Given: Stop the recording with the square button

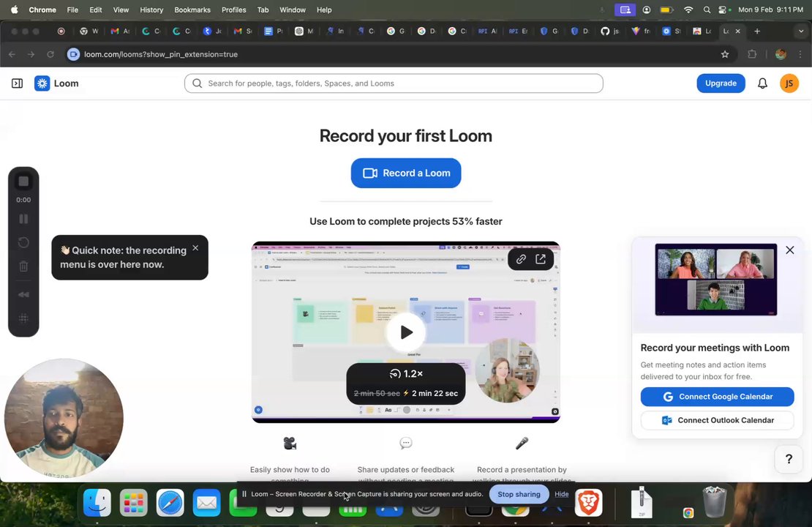Looking at the screenshot, I should tap(23, 182).
